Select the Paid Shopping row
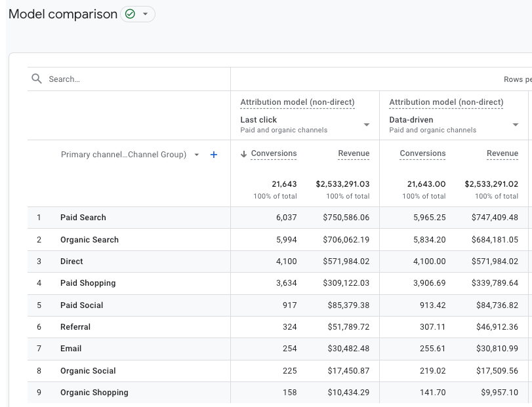 (x=279, y=283)
